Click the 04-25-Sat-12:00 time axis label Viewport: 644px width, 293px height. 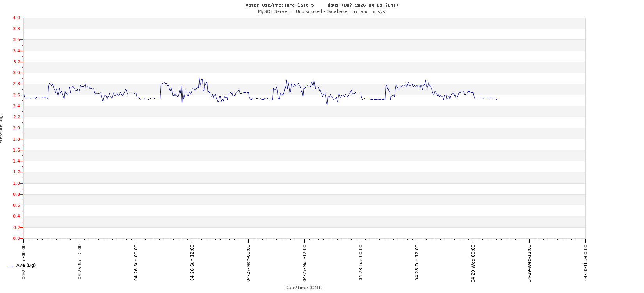pos(80,262)
